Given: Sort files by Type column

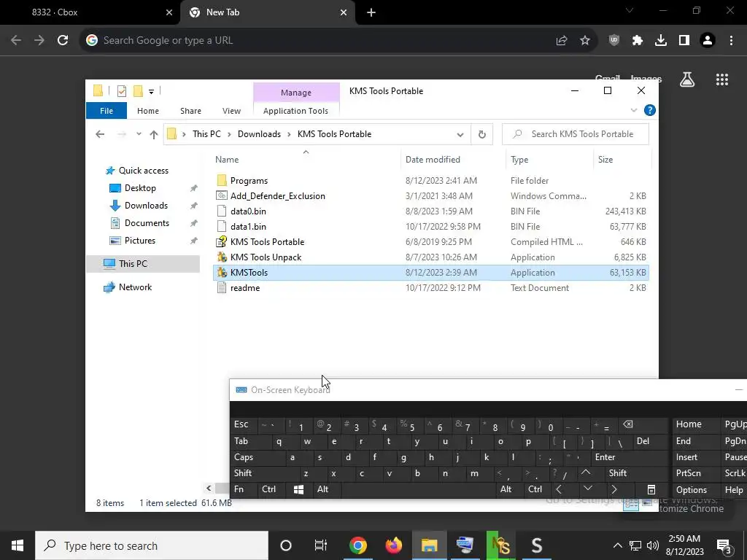Looking at the screenshot, I should click(x=549, y=160).
